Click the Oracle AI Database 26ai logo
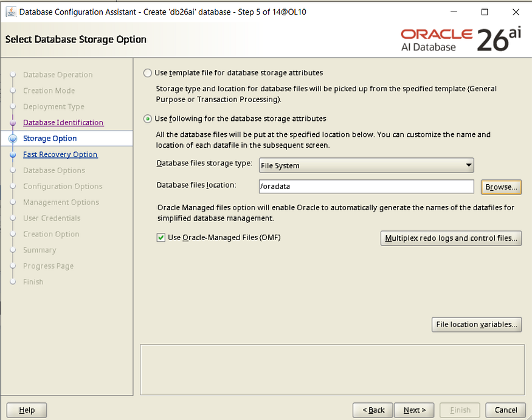 461,40
